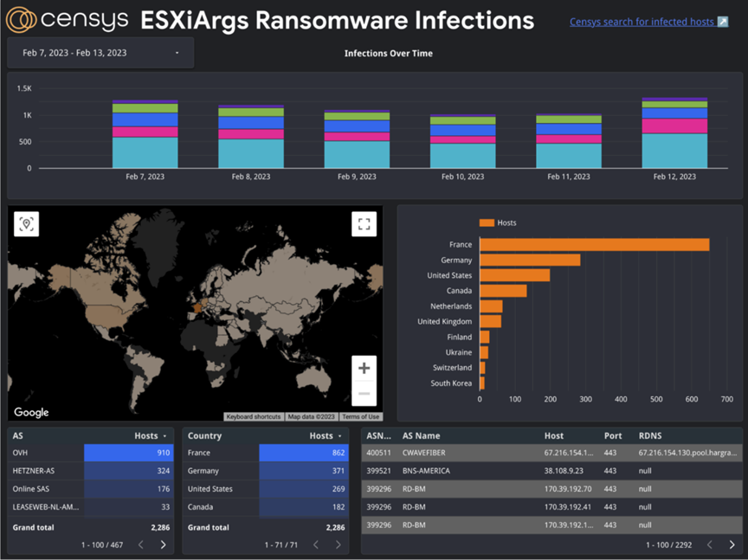Click the France bar in the Hosts chart
Screen dimensions: 748x560
(595, 245)
